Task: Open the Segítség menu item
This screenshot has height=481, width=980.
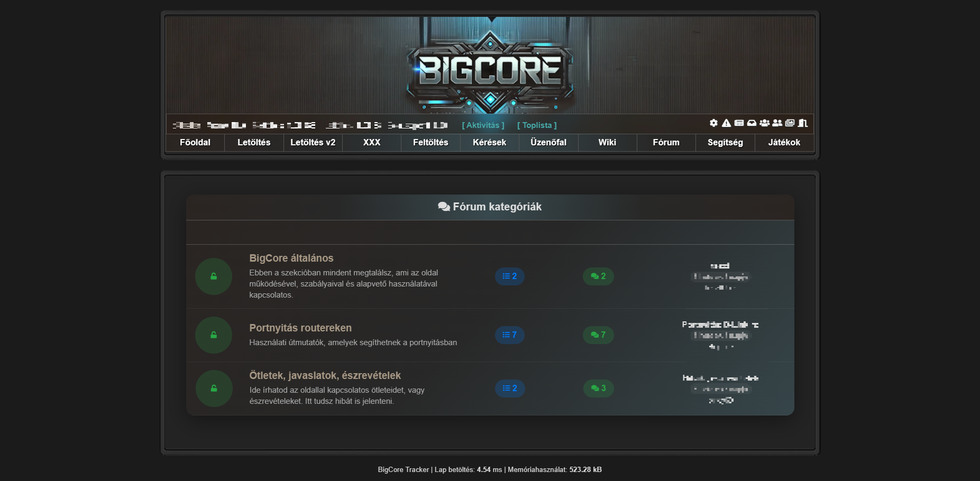Action: coord(725,143)
